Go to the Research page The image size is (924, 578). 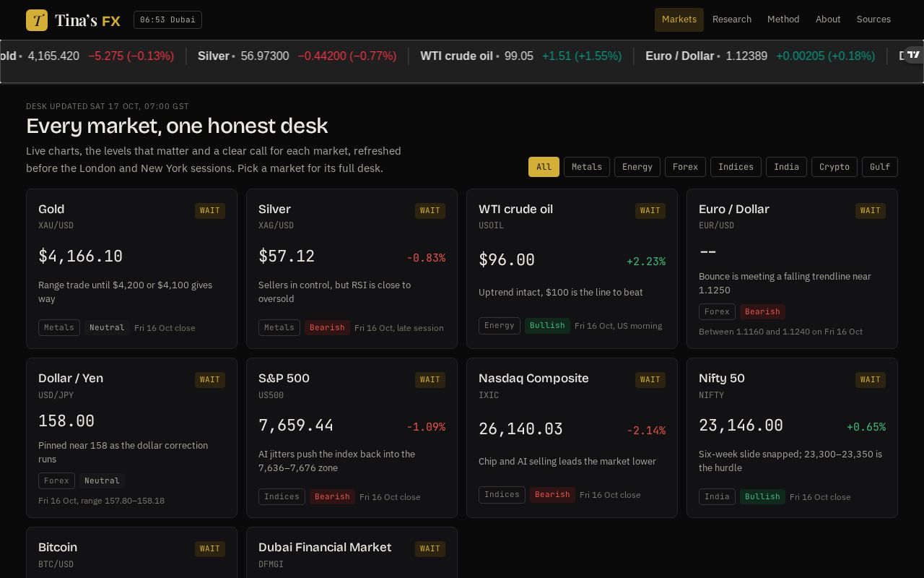(732, 20)
